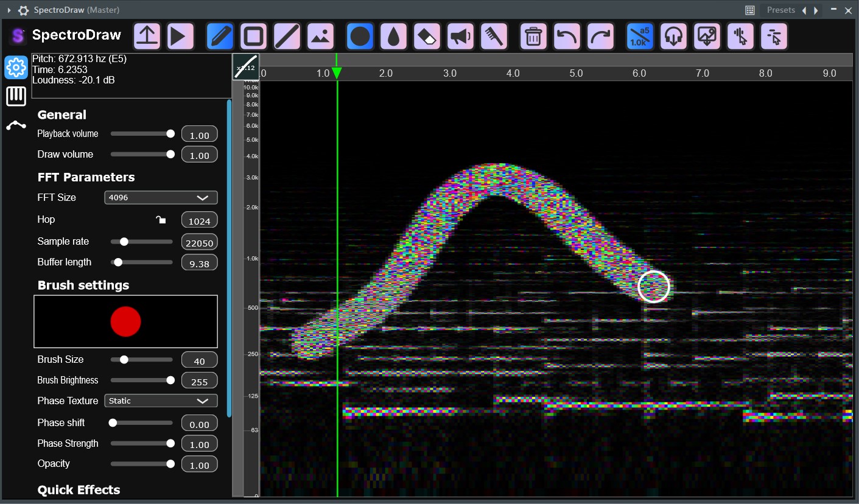Click the Phase shift value 0.00
This screenshot has height=504, width=859.
[200, 424]
